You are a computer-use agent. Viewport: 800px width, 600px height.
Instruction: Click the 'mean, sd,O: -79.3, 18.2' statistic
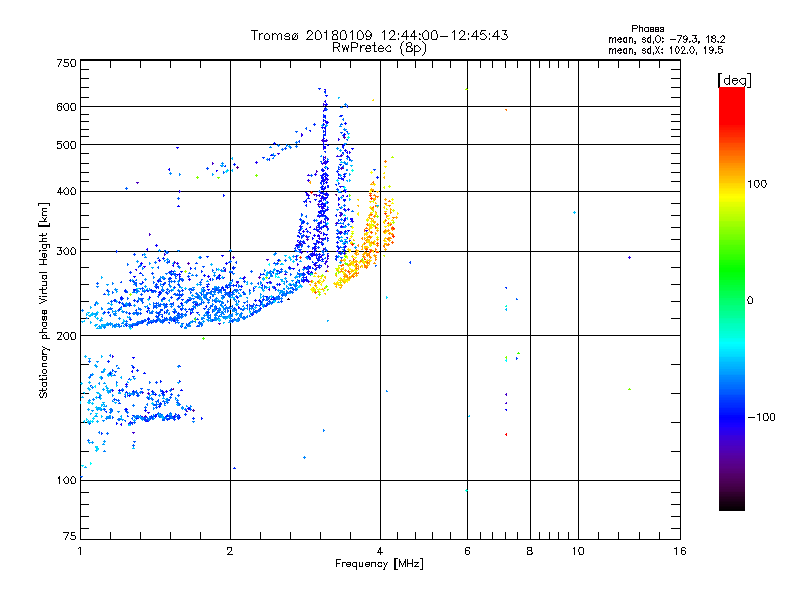(x=666, y=39)
